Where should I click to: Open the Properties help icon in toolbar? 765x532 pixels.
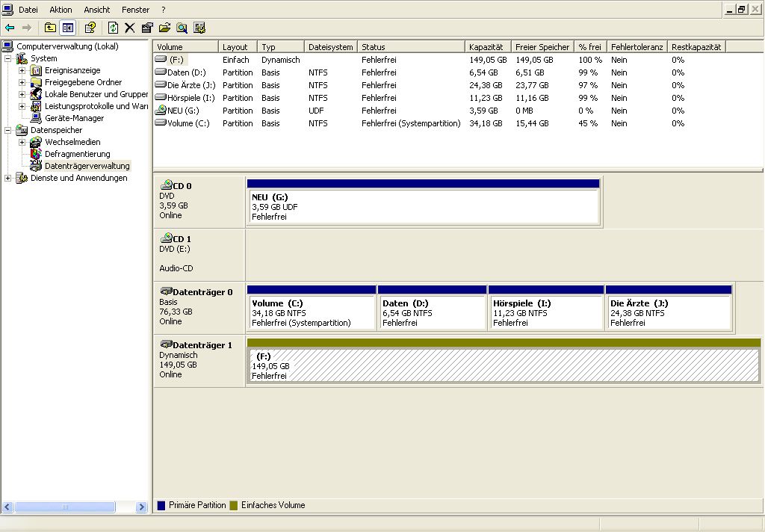click(90, 28)
